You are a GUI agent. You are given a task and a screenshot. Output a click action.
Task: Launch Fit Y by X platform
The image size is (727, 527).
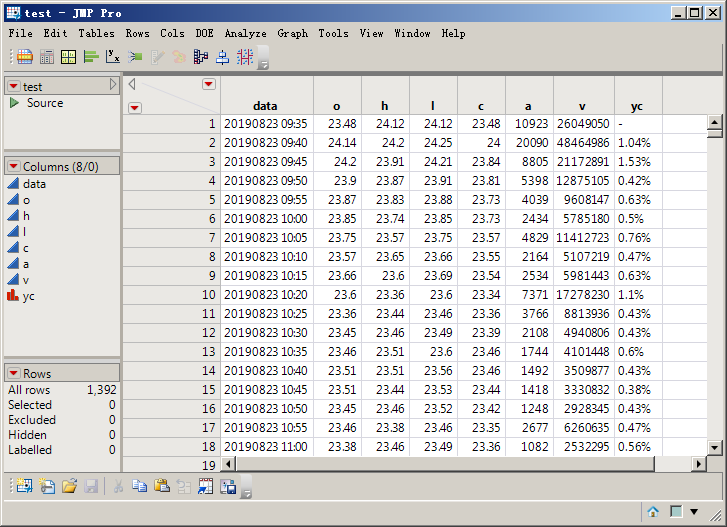(x=113, y=57)
